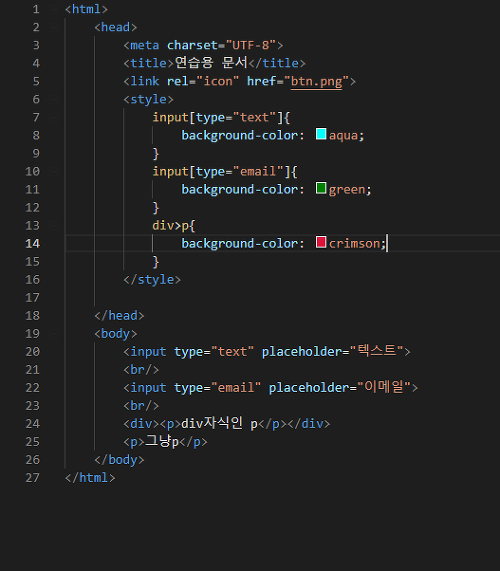Click line number 14 in the gutter

click(32, 243)
